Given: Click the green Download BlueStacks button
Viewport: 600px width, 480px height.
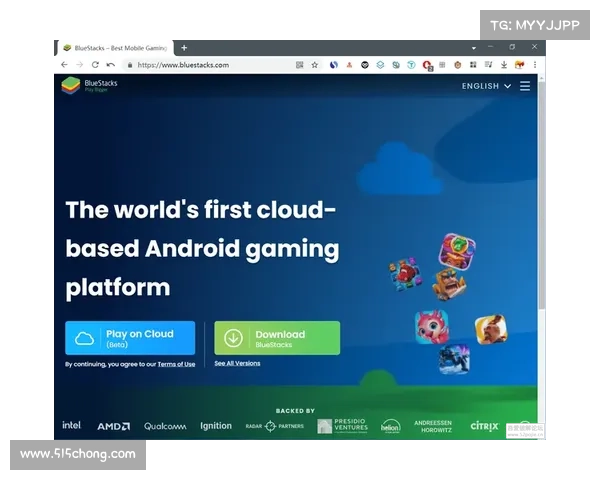Looking at the screenshot, I should point(277,338).
